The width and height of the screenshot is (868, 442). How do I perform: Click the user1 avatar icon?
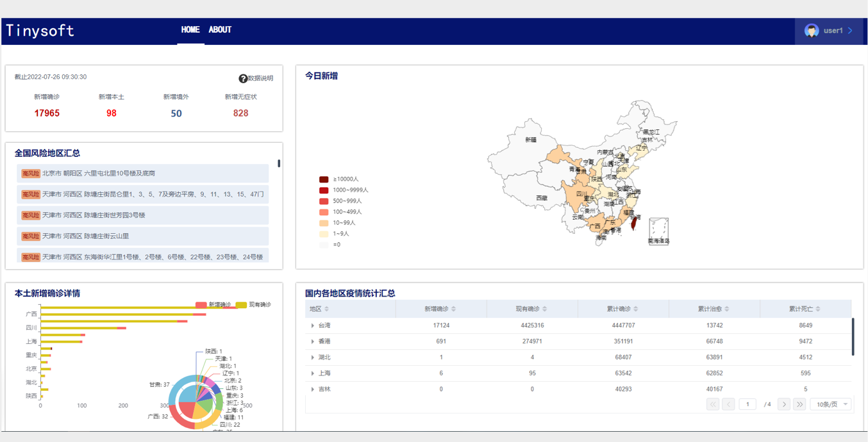(812, 31)
